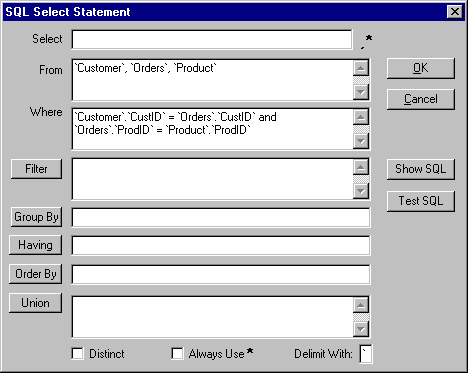Click the Group By input field

point(221,218)
